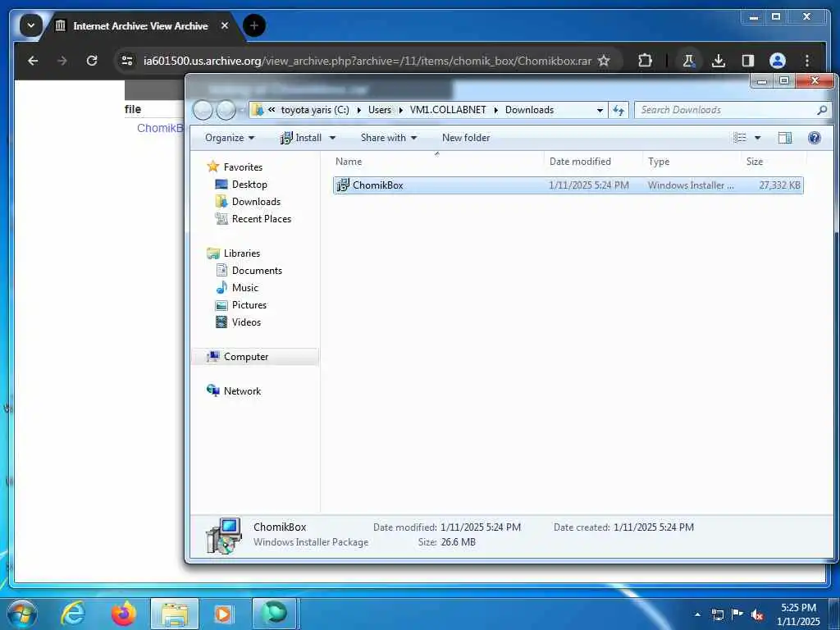
Task: Show hidden system tray icons
Action: [697, 614]
